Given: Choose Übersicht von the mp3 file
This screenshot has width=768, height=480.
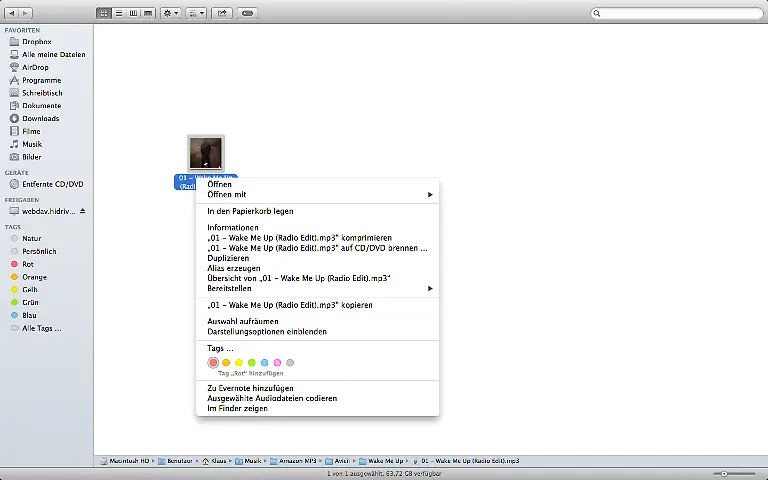Looking at the screenshot, I should coord(317,278).
